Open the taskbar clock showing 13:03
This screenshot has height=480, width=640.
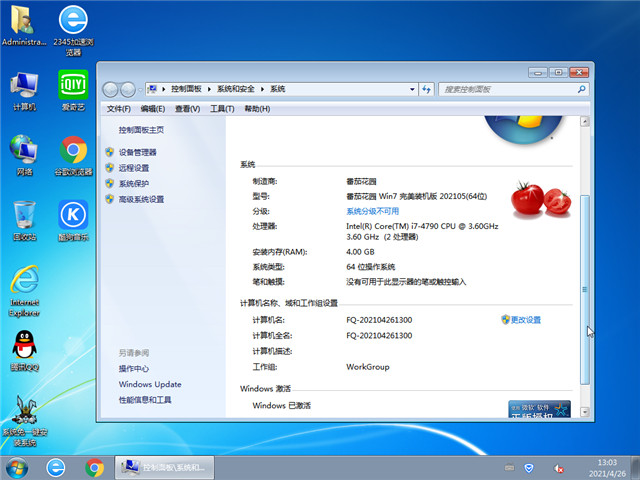pos(607,468)
